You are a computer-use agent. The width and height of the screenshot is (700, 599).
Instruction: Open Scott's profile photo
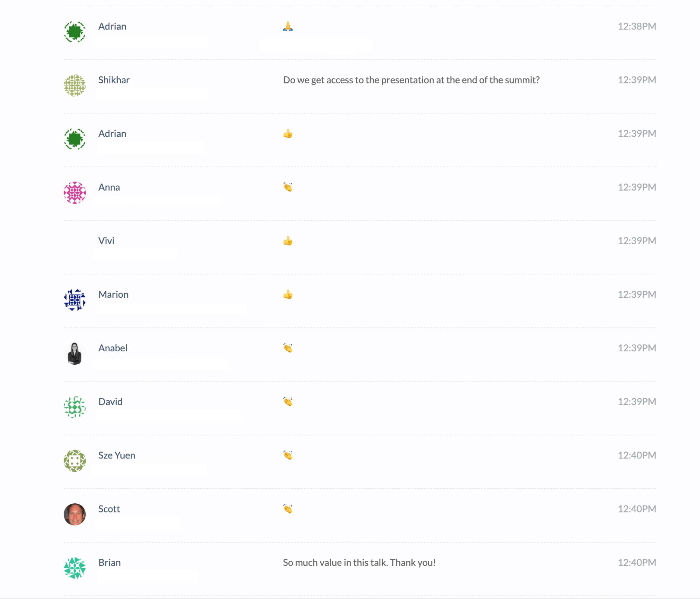[x=75, y=514]
